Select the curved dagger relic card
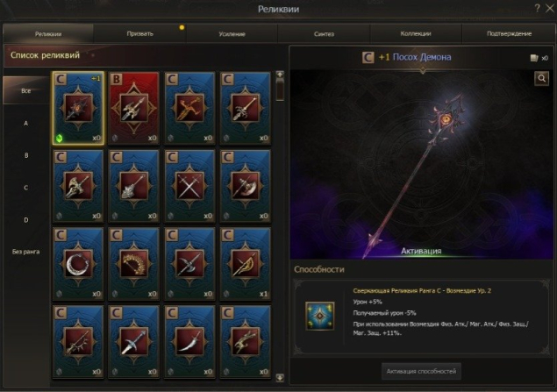The width and height of the screenshot is (557, 392). coord(189,342)
